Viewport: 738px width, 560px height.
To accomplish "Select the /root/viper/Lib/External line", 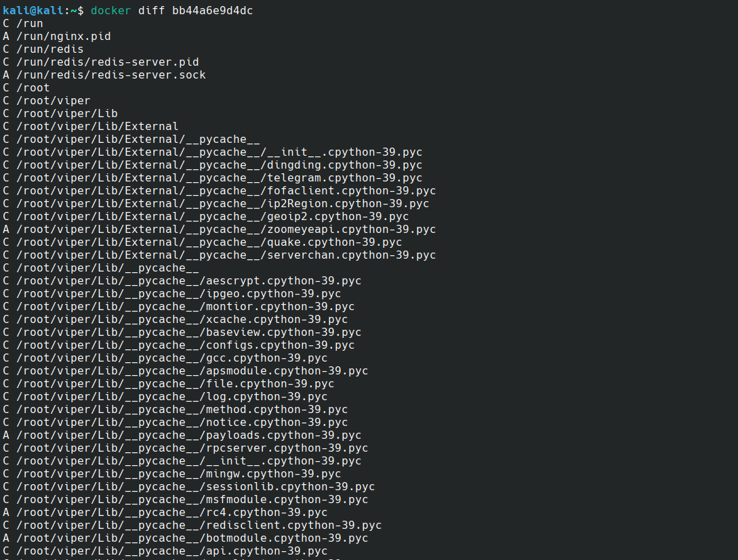I will 91,127.
